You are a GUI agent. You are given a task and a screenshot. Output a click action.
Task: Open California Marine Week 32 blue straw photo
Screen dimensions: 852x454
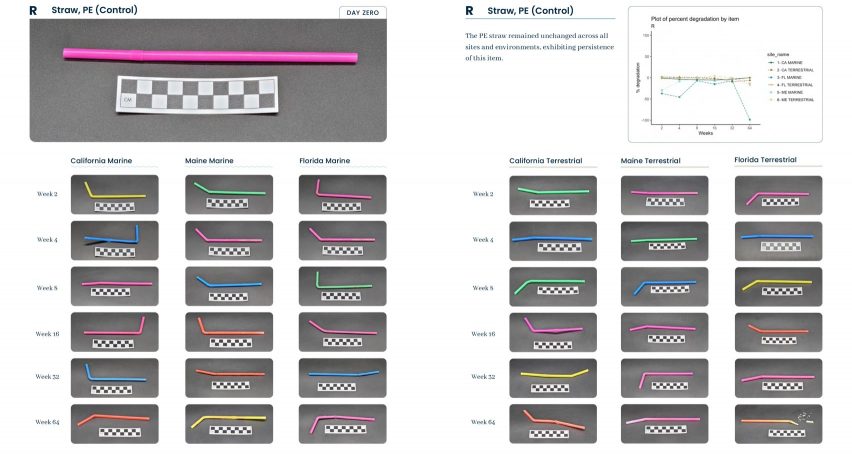(x=115, y=378)
